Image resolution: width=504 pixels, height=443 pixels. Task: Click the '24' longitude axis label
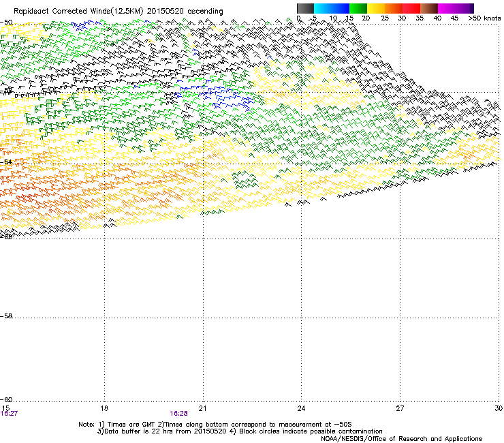coord(301,408)
